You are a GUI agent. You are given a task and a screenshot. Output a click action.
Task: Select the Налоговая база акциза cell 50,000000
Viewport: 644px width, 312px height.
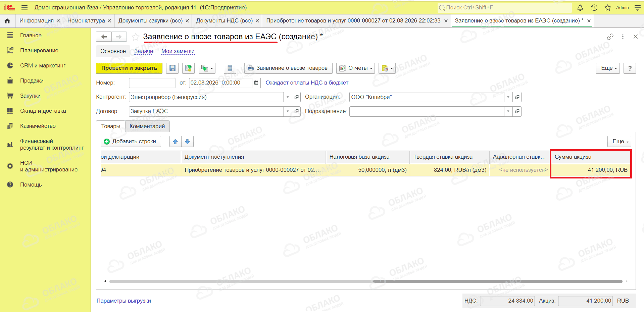[x=367, y=170]
